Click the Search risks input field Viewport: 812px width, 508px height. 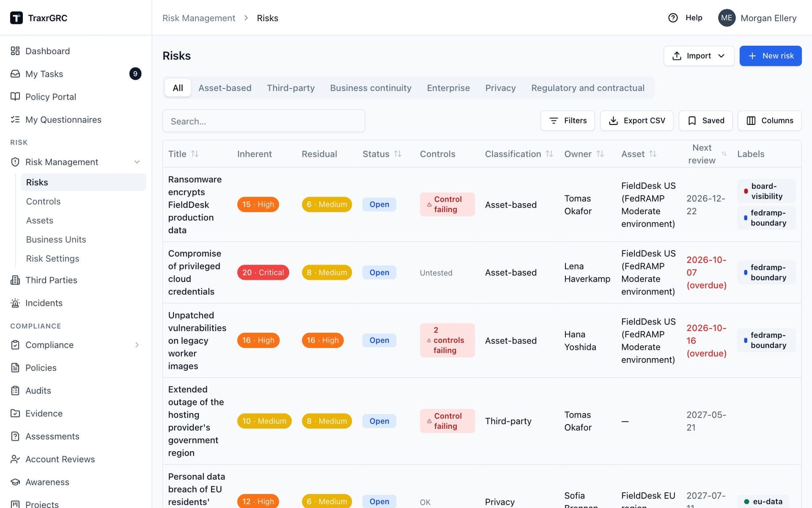264,121
